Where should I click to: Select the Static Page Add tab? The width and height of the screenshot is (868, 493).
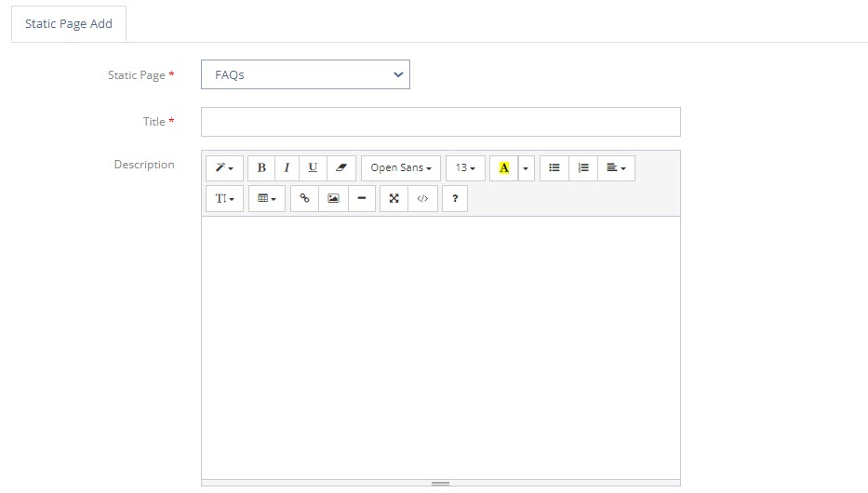pos(69,24)
